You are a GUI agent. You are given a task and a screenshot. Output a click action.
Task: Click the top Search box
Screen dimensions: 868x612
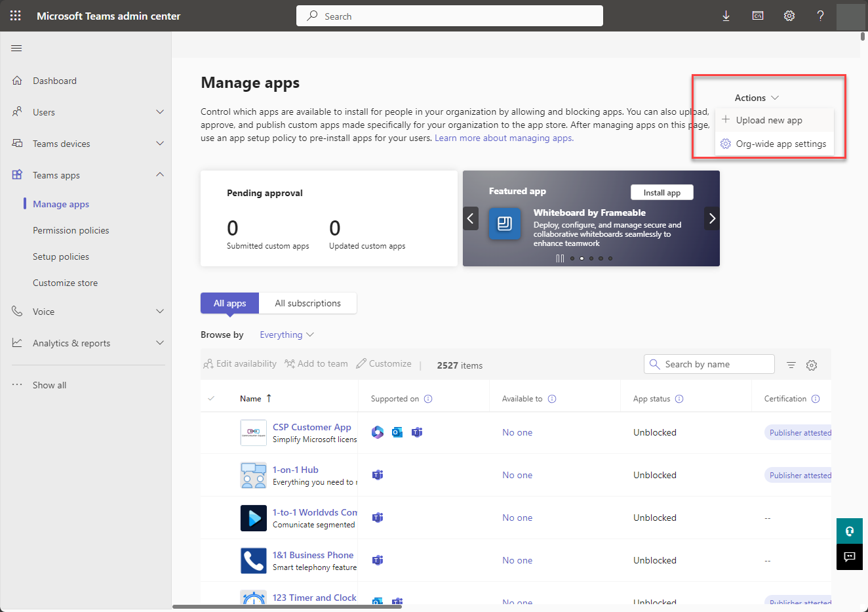450,16
